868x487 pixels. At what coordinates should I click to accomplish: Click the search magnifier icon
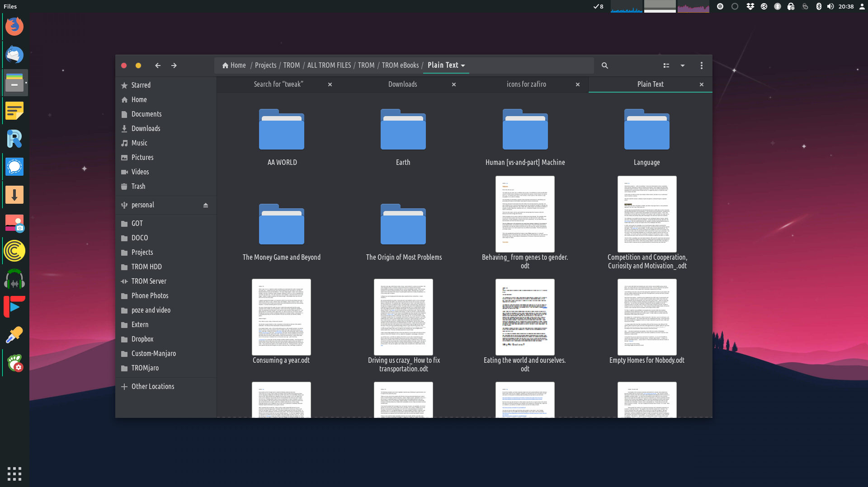[604, 66]
